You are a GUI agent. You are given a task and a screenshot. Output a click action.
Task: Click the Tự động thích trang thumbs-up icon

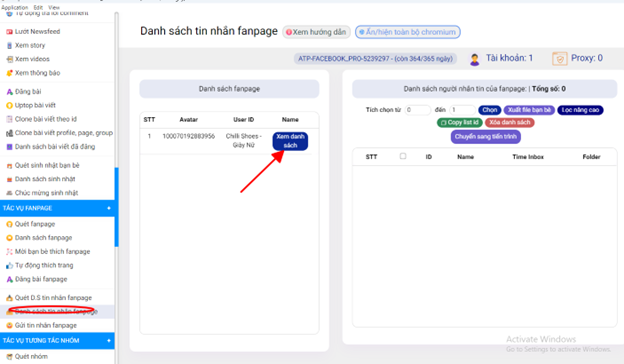(9, 265)
